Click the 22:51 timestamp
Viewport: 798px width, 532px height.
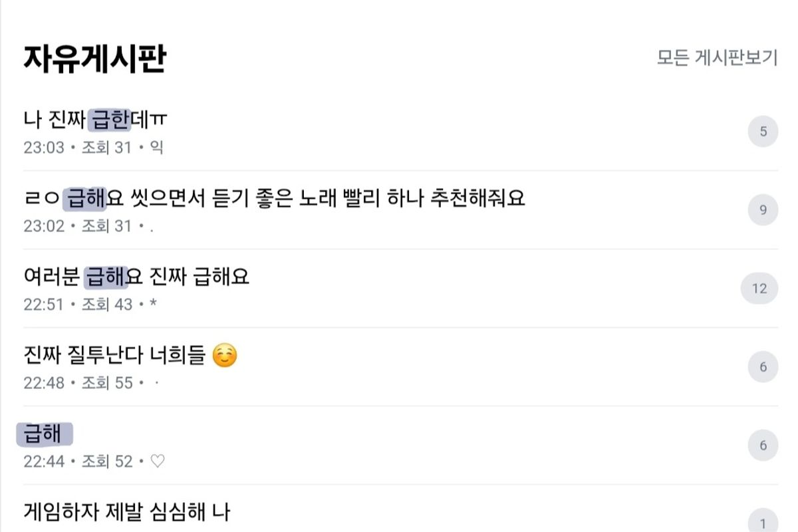[x=44, y=305]
